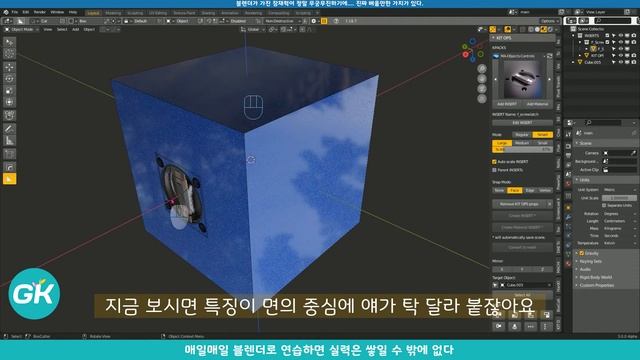Select the Transform tool
The height and width of the screenshot is (360, 640).
pyautogui.click(x=9, y=102)
